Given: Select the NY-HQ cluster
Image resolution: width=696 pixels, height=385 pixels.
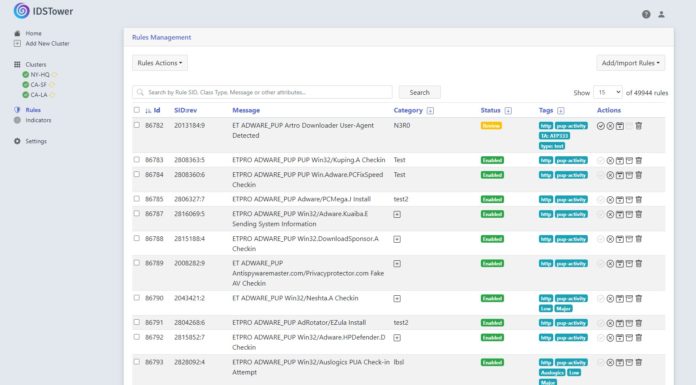Looking at the screenshot, I should 40,75.
